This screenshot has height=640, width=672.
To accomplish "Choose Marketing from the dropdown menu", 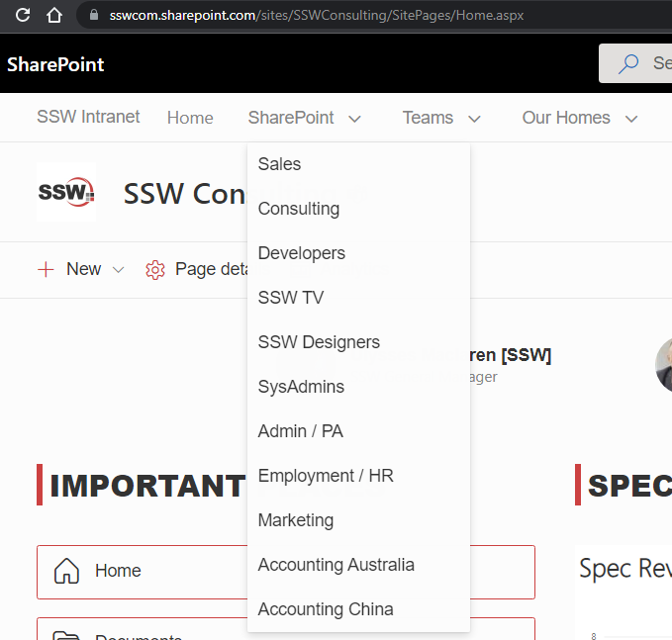I will 358,520.
